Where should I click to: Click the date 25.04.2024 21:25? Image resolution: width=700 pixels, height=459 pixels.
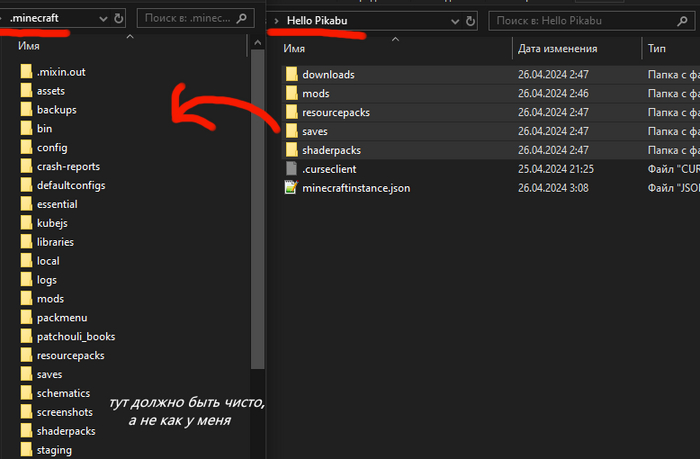point(556,169)
